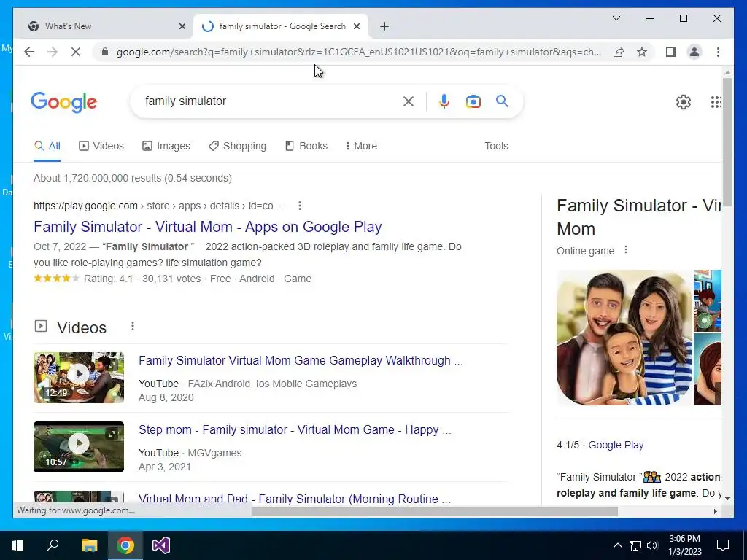Click the horizontal scrollbar right arrow
Viewport: 747px width, 560px height.
[x=715, y=511]
